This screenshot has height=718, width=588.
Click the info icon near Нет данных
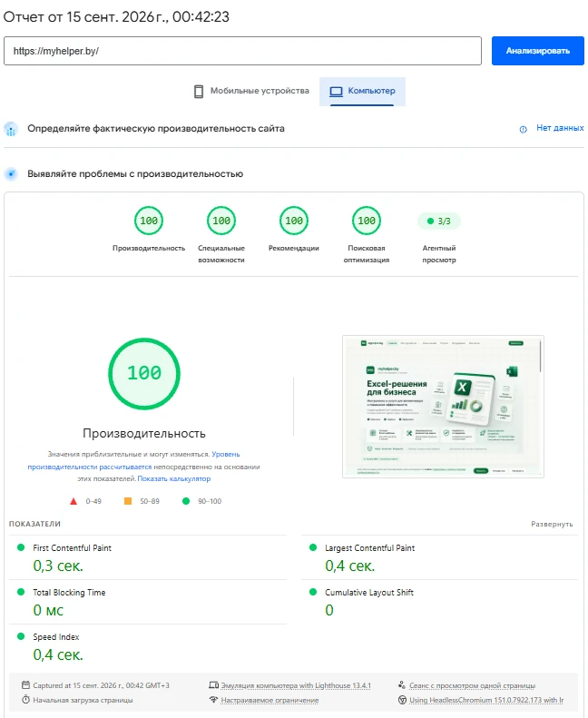523,129
